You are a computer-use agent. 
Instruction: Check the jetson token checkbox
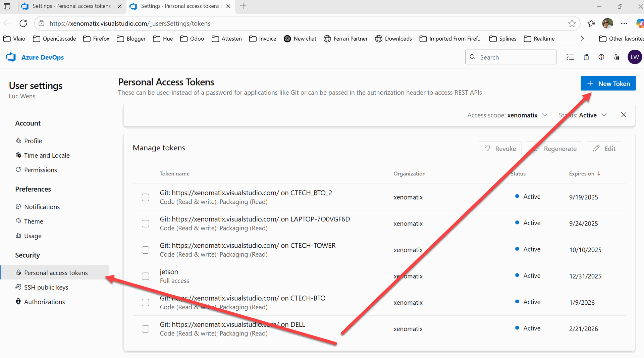tap(145, 276)
